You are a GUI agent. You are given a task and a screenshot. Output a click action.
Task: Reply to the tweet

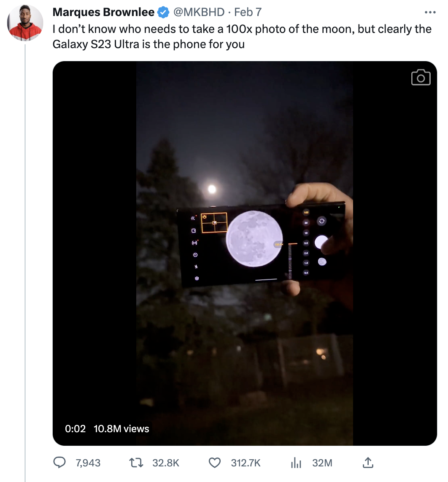tap(59, 463)
